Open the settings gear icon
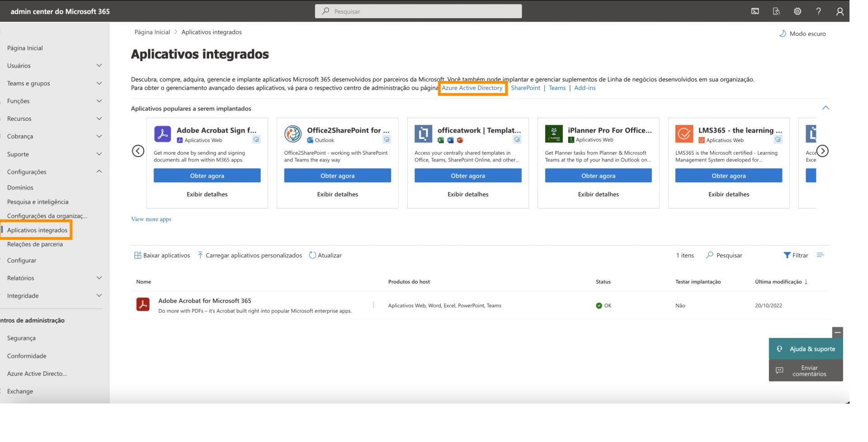 [x=797, y=11]
